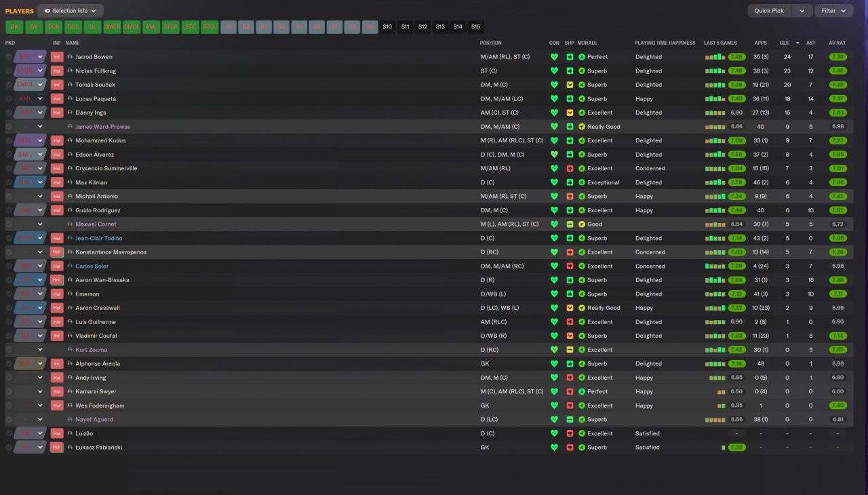
Task: Toggle the pick checkmark for Emerson
Action: pos(9,294)
